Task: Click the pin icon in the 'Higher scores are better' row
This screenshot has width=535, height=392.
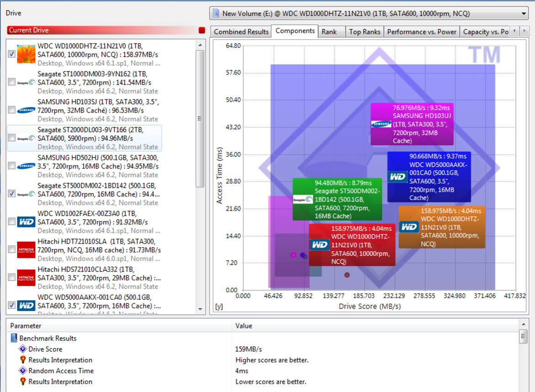Action: tap(23, 360)
